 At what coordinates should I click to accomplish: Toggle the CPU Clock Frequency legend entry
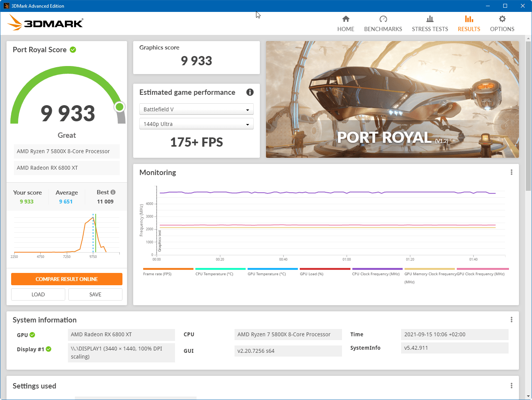(x=377, y=272)
